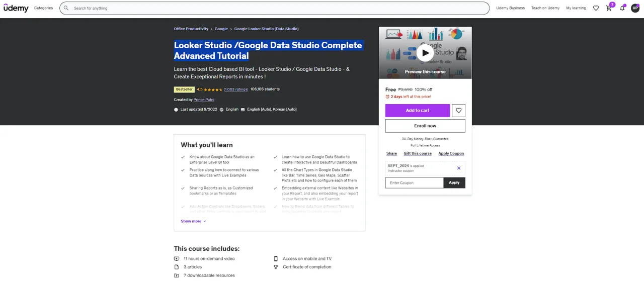Click the '106,106 students' text

(x=265, y=89)
